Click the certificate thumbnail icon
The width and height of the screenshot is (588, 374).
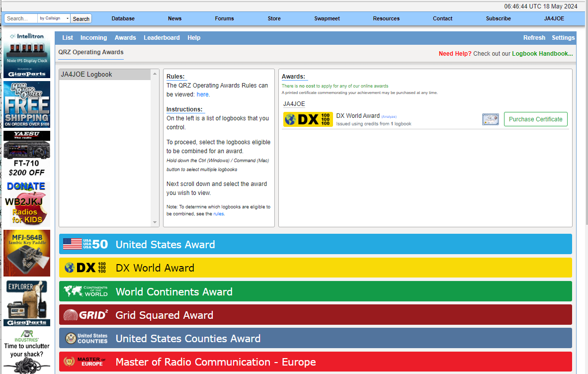490,119
